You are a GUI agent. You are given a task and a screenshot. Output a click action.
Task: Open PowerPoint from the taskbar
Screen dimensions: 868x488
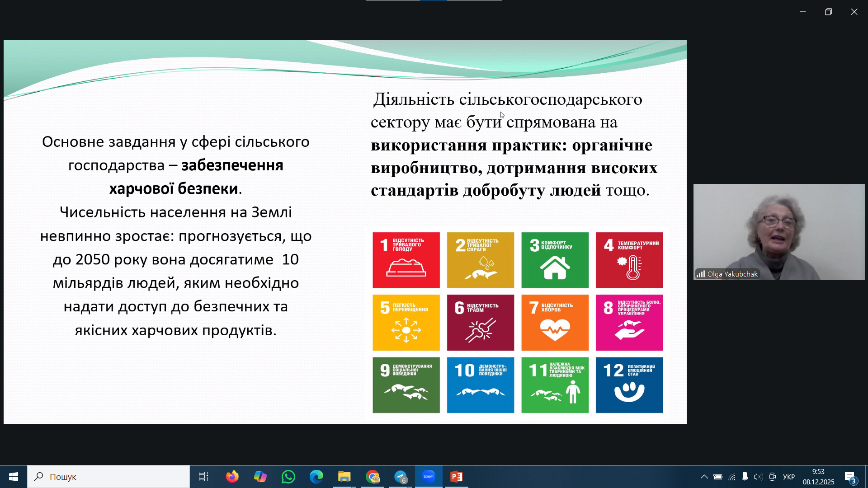click(457, 477)
